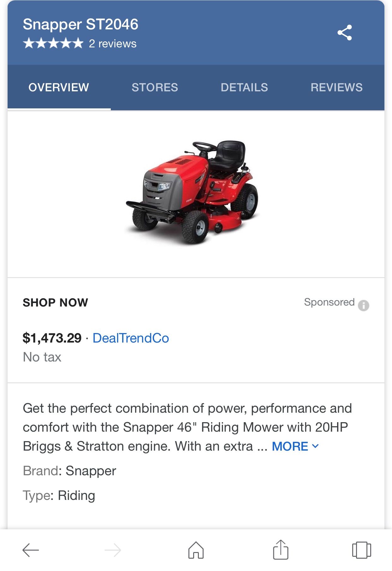Tap the browser share/export icon

coord(280,550)
